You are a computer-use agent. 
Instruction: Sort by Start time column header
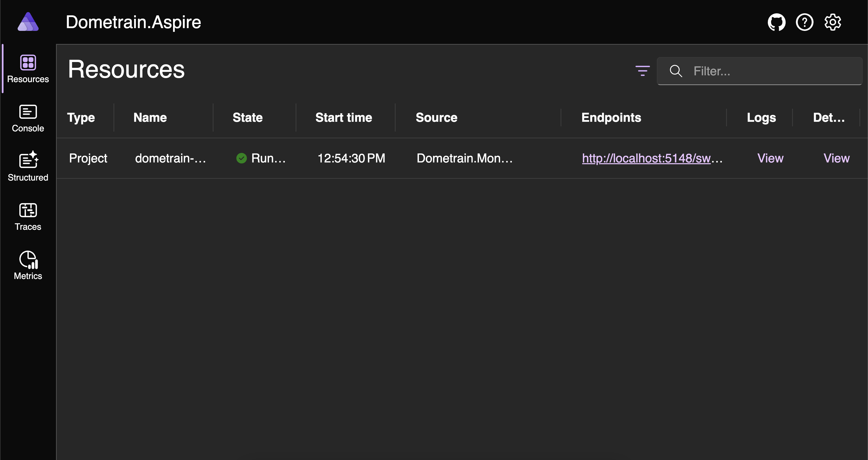[x=343, y=118]
